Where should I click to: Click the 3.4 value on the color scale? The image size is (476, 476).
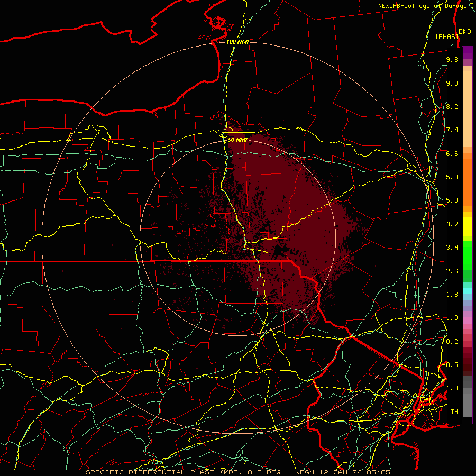coord(452,248)
